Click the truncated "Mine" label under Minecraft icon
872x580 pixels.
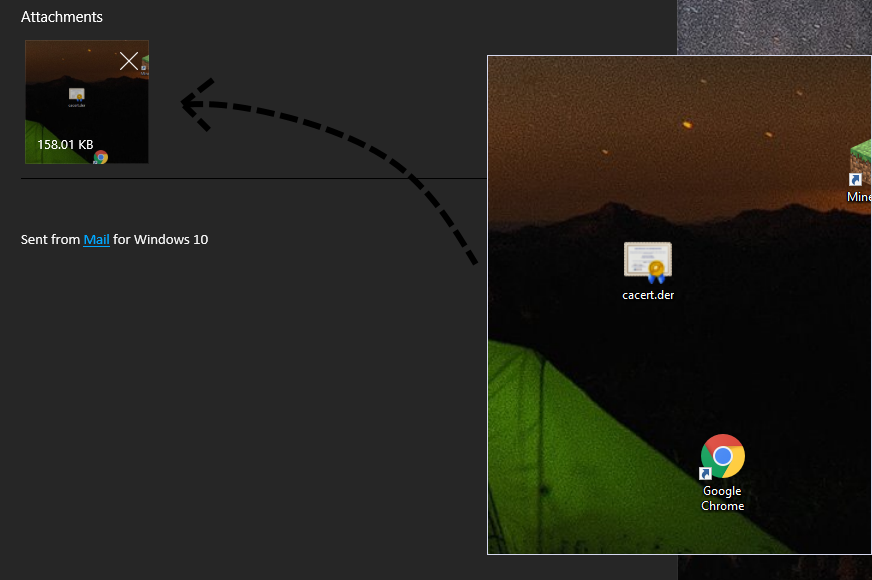859,198
